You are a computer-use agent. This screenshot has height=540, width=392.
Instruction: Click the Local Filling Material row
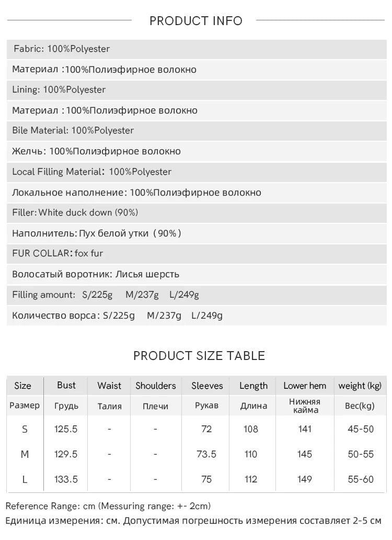197,172
